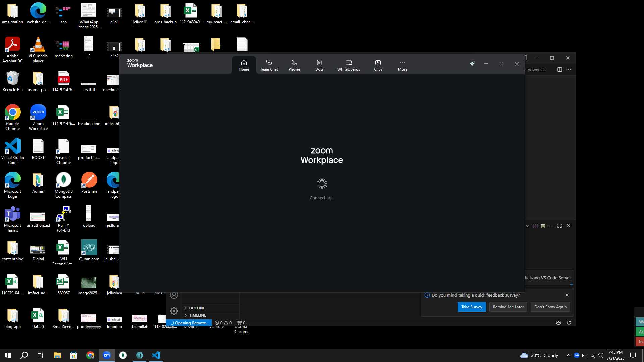Image resolution: width=644 pixels, height=362 pixels.
Task: Select Zoom Workplace desktop shortcut
Action: coord(38,118)
